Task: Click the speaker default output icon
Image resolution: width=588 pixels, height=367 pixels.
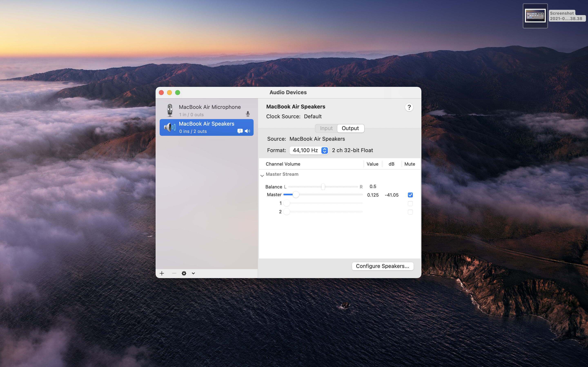Action: pyautogui.click(x=247, y=131)
